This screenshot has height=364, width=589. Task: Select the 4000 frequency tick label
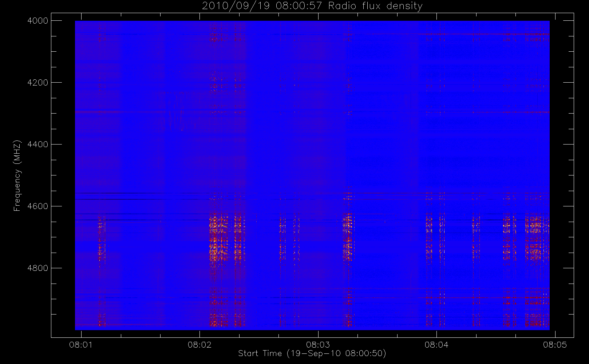pyautogui.click(x=38, y=21)
